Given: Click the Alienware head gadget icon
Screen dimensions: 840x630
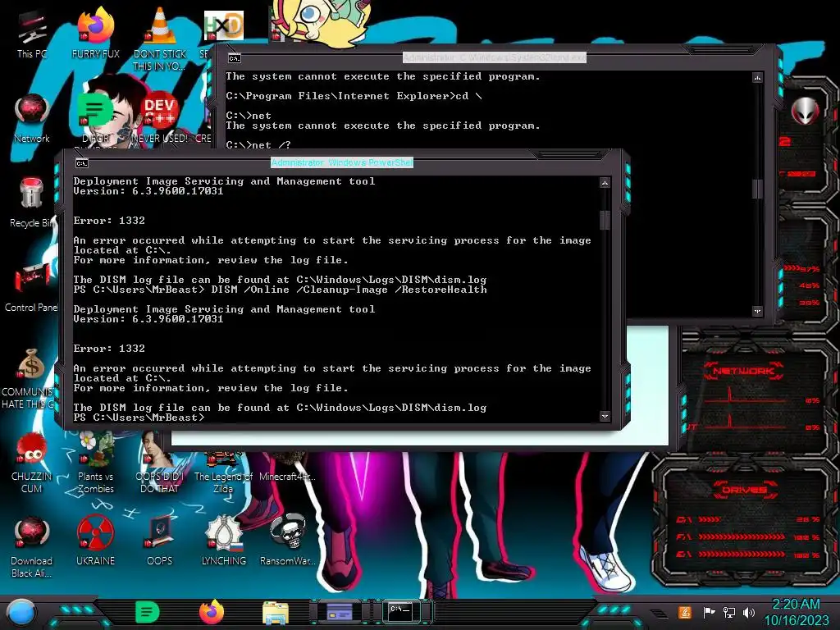Looking at the screenshot, I should coord(806,111).
